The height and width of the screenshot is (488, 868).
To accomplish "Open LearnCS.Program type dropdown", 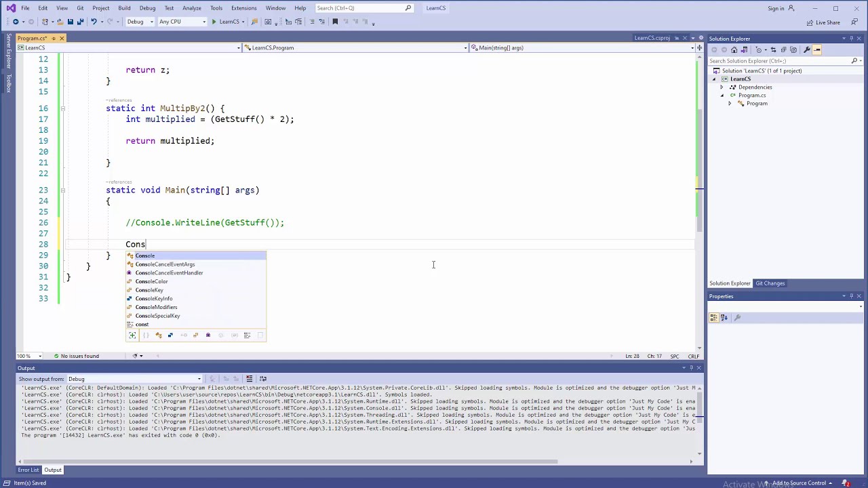I will [x=465, y=47].
